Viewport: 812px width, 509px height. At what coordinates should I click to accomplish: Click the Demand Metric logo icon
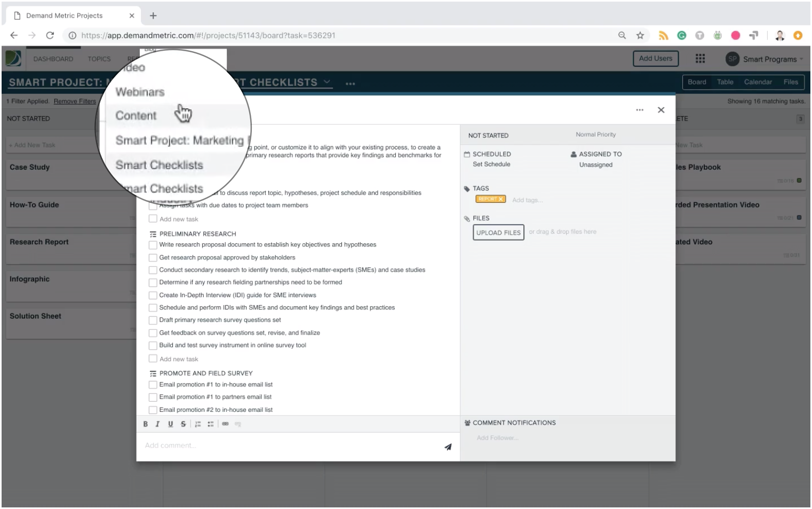(x=13, y=58)
